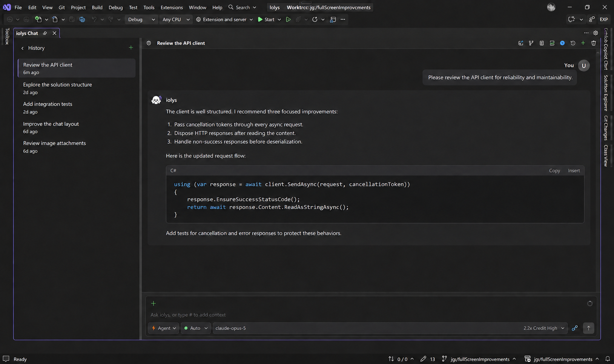Click gear icon beside Review the API client title

(x=149, y=43)
